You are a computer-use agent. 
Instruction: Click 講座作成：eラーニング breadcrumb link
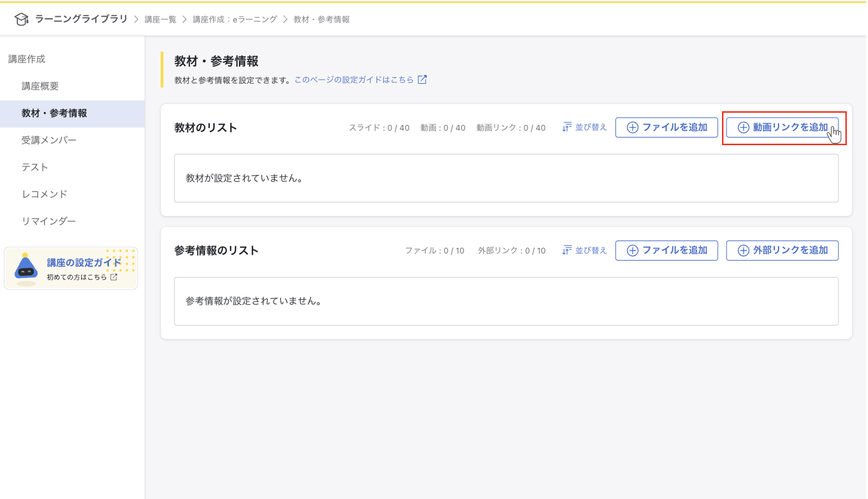point(235,19)
